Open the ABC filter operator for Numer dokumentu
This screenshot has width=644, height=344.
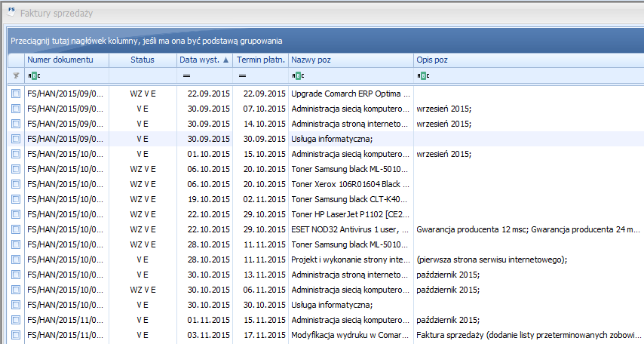pos(34,75)
